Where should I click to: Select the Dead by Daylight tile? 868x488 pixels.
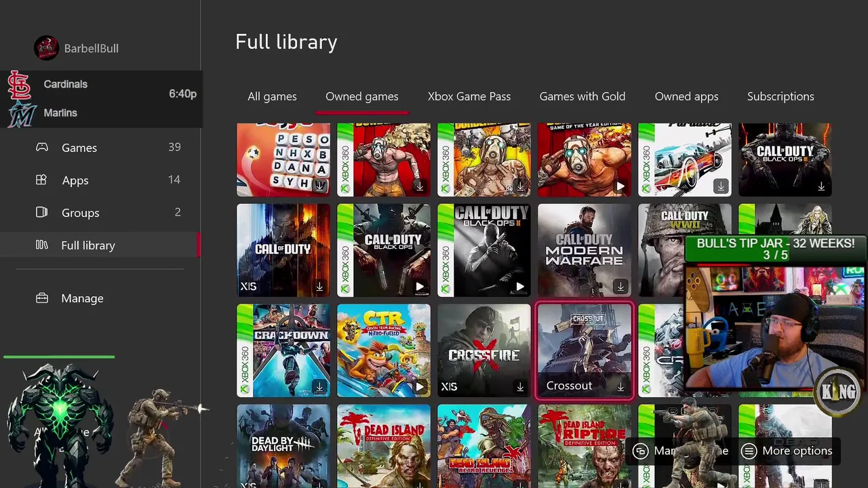coord(283,446)
